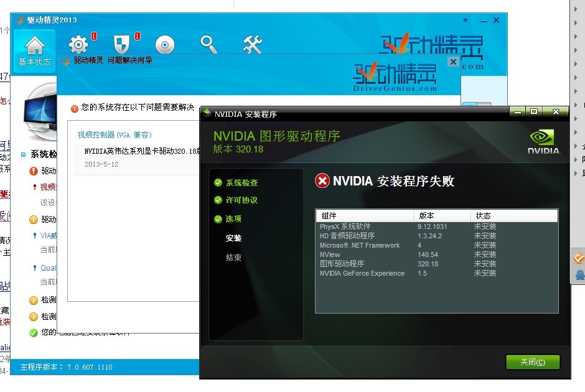The image size is (585, 392).
Task: Open the 驱动精灵2013 title bar dropdown arrow
Action: pyautogui.click(x=466, y=20)
